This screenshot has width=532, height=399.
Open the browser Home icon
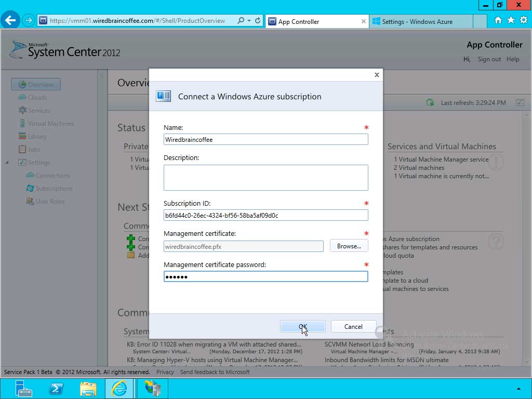click(498, 20)
